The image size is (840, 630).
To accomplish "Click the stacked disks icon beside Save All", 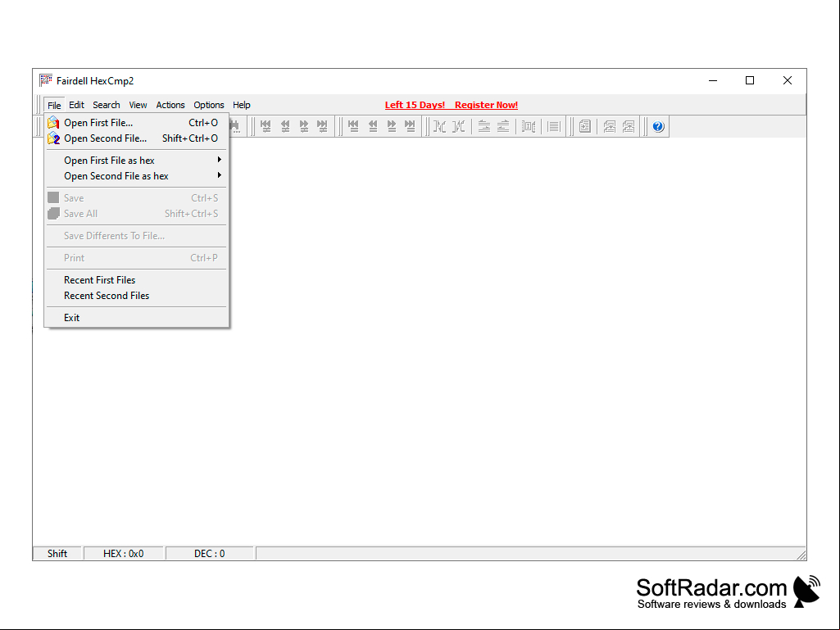I will (53, 214).
